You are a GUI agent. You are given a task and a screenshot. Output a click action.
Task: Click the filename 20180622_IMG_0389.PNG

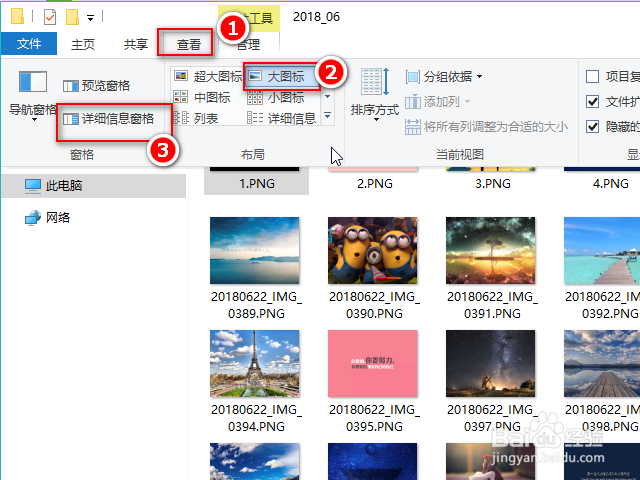point(256,305)
